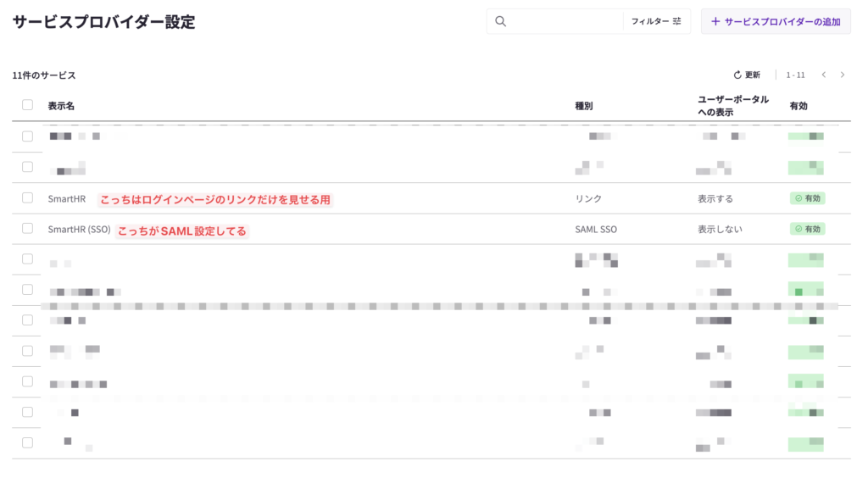Open the フィルター filter options
868x478 pixels.
point(656,22)
